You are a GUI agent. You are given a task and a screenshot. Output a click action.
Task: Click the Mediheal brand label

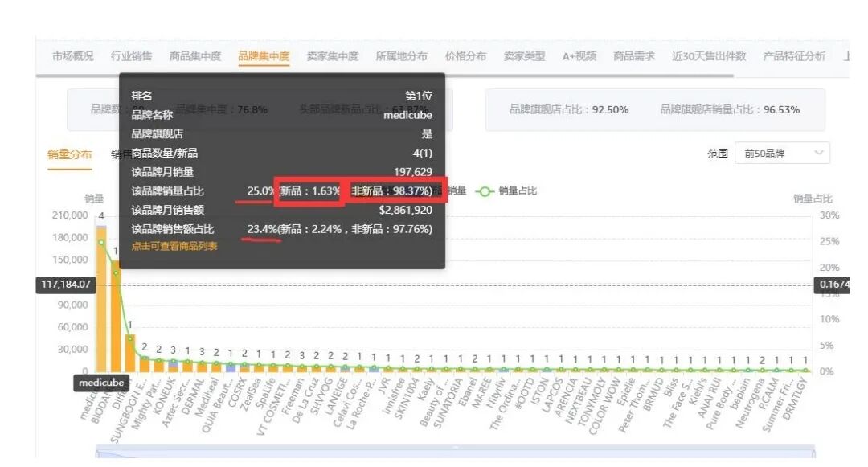coord(207,397)
